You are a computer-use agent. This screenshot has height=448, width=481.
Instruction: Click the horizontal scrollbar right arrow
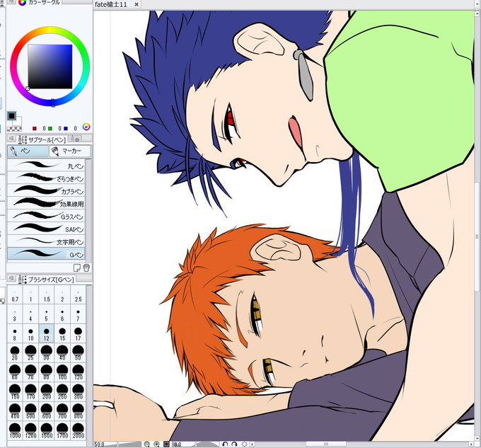tap(471, 444)
